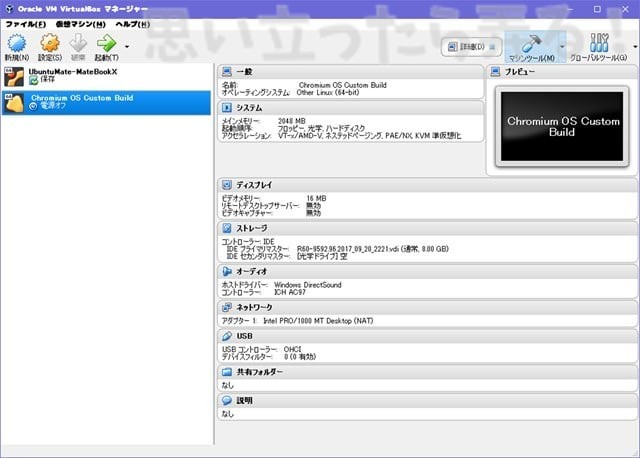Open the File (ファイル) menu

click(25, 24)
